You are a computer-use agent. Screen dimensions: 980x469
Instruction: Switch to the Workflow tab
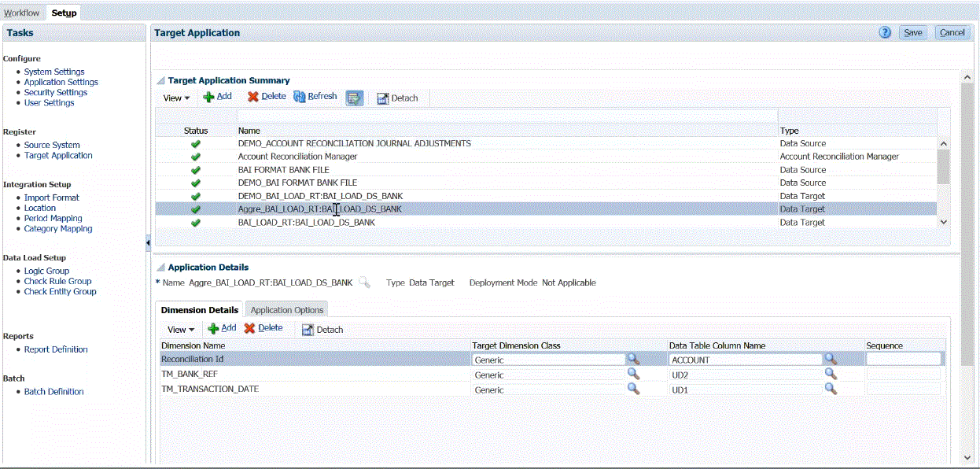click(x=21, y=12)
